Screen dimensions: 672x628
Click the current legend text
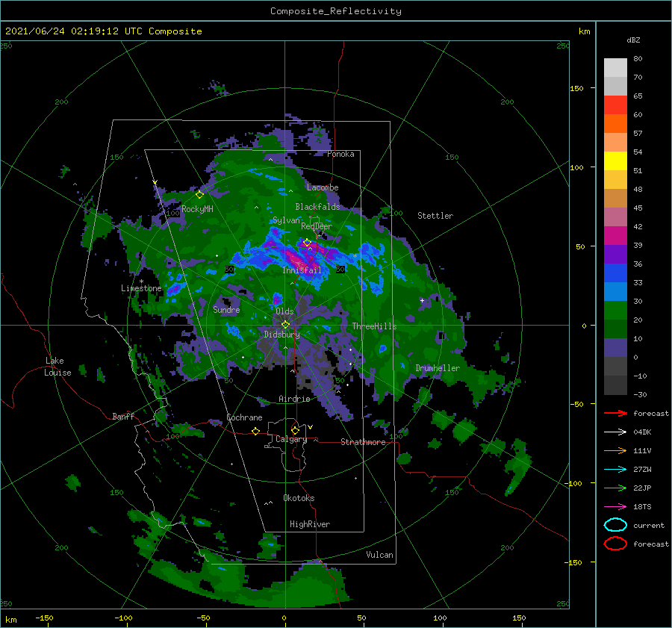click(x=649, y=526)
